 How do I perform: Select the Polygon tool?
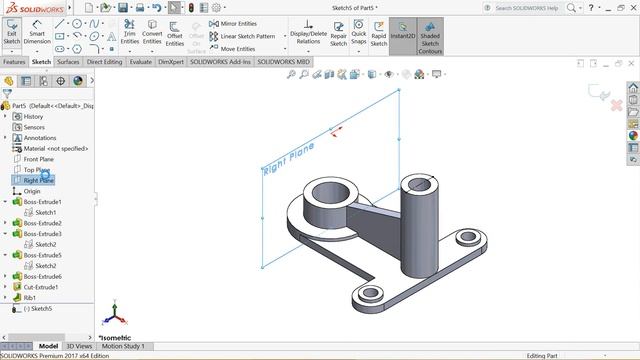(x=77, y=49)
